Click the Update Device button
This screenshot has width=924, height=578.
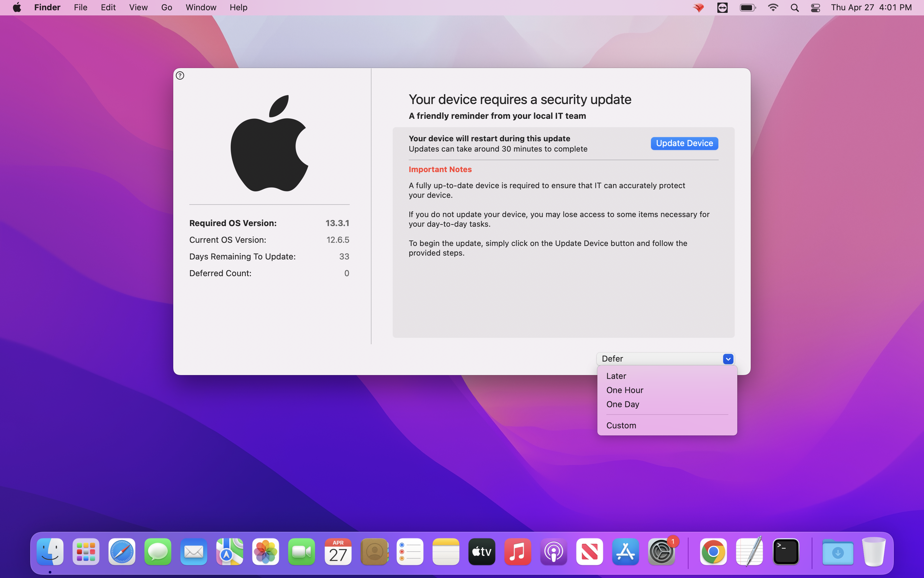(684, 143)
